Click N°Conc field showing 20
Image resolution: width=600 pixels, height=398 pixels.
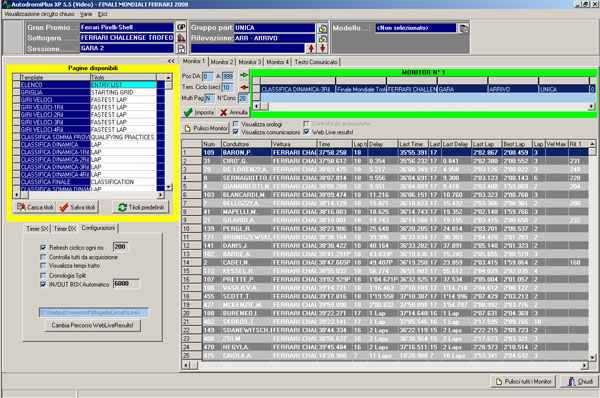tap(243, 98)
